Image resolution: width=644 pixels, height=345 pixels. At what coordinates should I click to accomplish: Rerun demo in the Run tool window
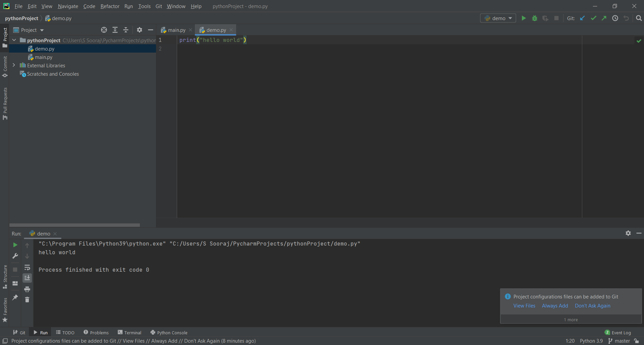[15, 245]
